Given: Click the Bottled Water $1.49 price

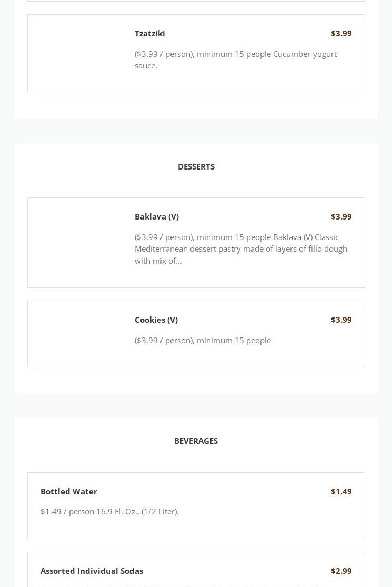Looking at the screenshot, I should coord(341,491).
